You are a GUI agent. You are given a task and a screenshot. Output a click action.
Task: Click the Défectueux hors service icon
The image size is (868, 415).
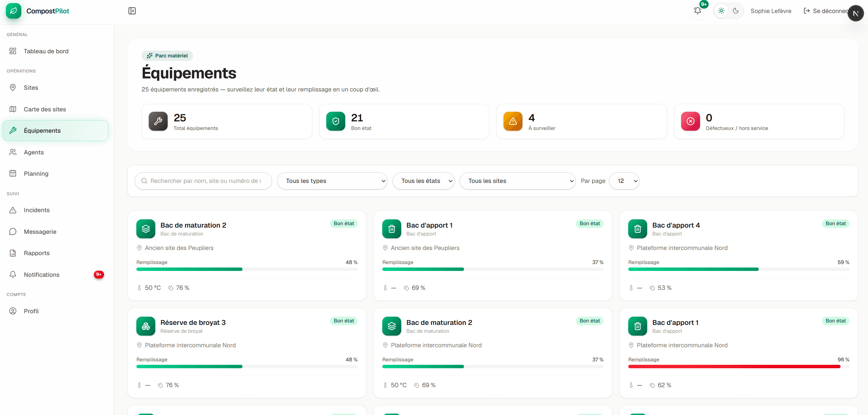click(x=690, y=121)
